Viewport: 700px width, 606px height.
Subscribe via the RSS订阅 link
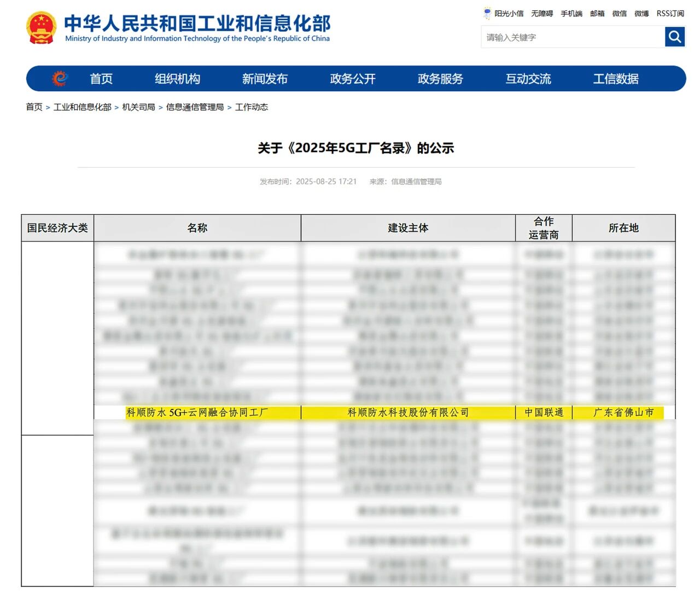pos(670,14)
